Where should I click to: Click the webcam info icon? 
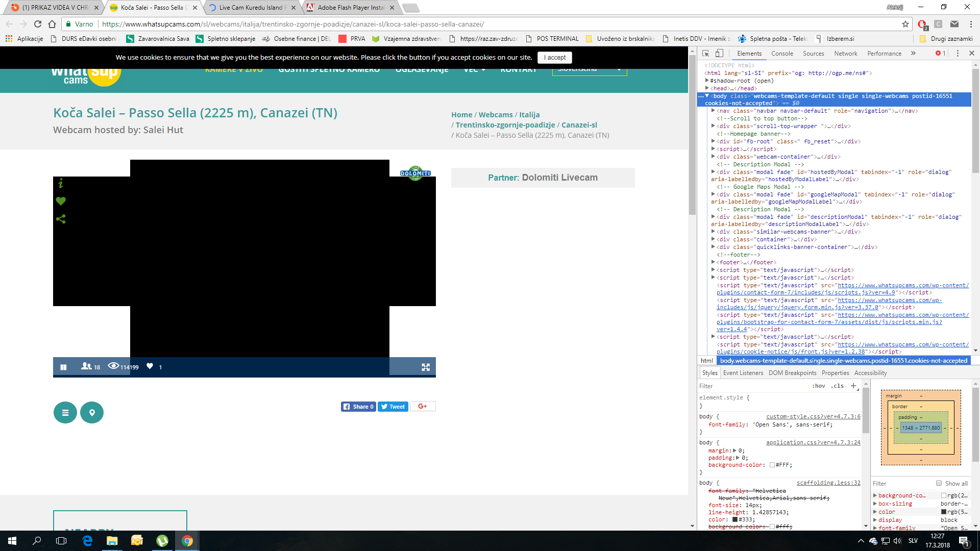click(61, 183)
